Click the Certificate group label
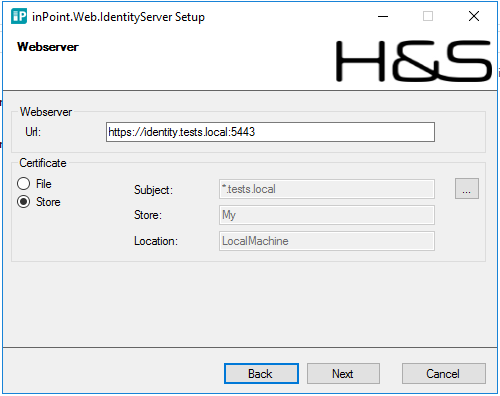 click(43, 163)
